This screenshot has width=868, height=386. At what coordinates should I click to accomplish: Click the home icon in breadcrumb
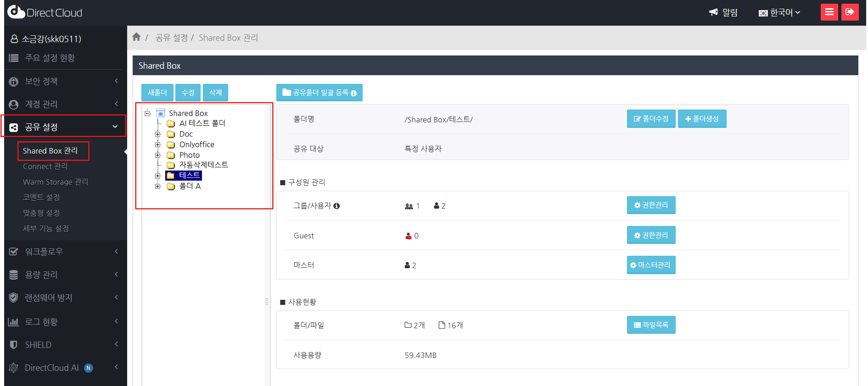click(136, 37)
